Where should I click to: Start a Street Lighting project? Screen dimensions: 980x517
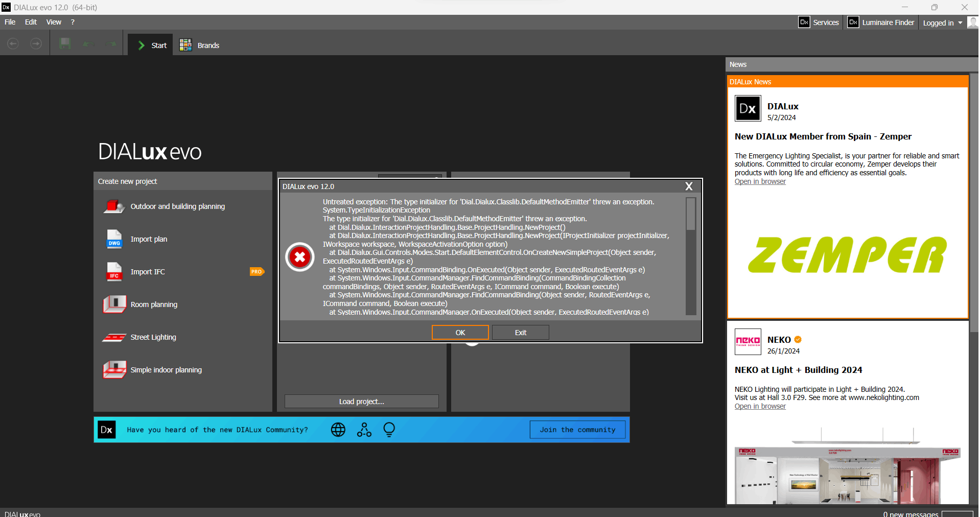pos(153,337)
